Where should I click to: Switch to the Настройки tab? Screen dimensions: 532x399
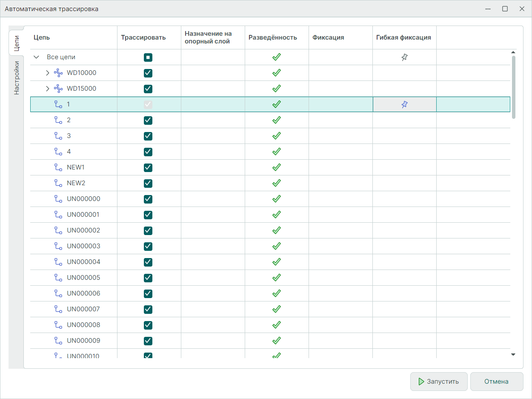16,78
